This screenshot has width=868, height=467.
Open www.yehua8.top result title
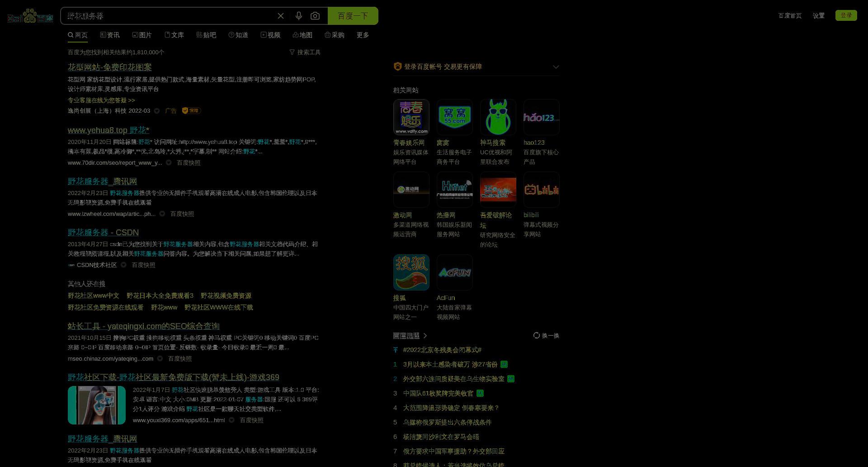108,130
